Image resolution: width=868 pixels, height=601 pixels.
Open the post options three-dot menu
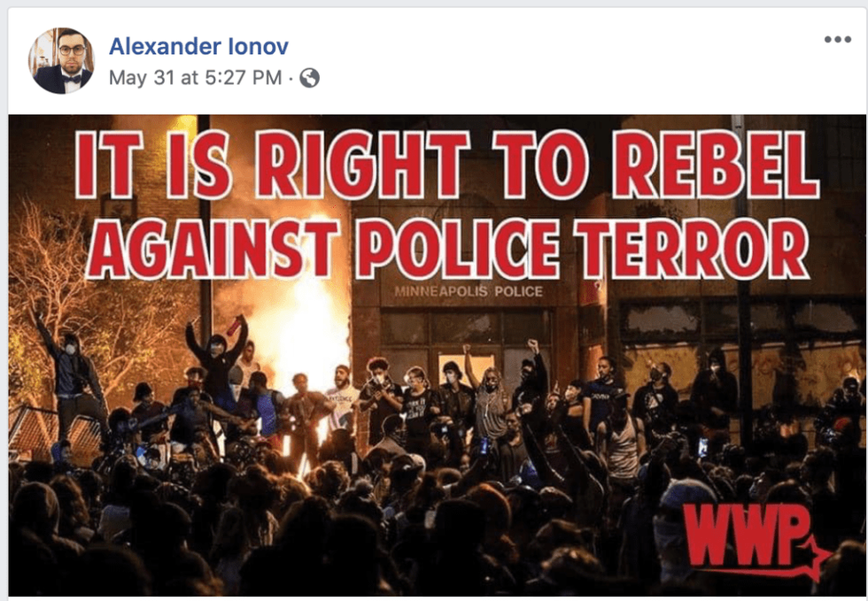coord(837,39)
